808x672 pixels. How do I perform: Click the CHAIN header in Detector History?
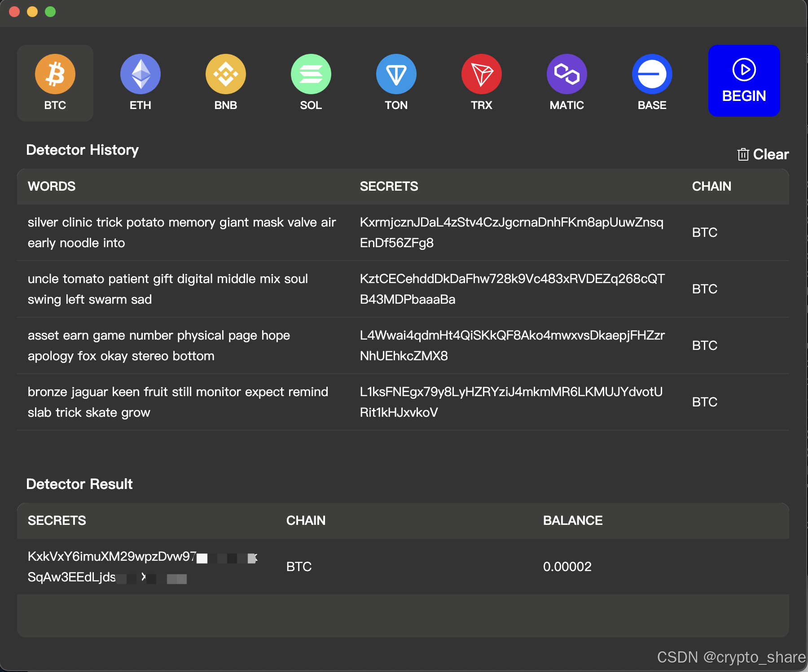point(711,186)
